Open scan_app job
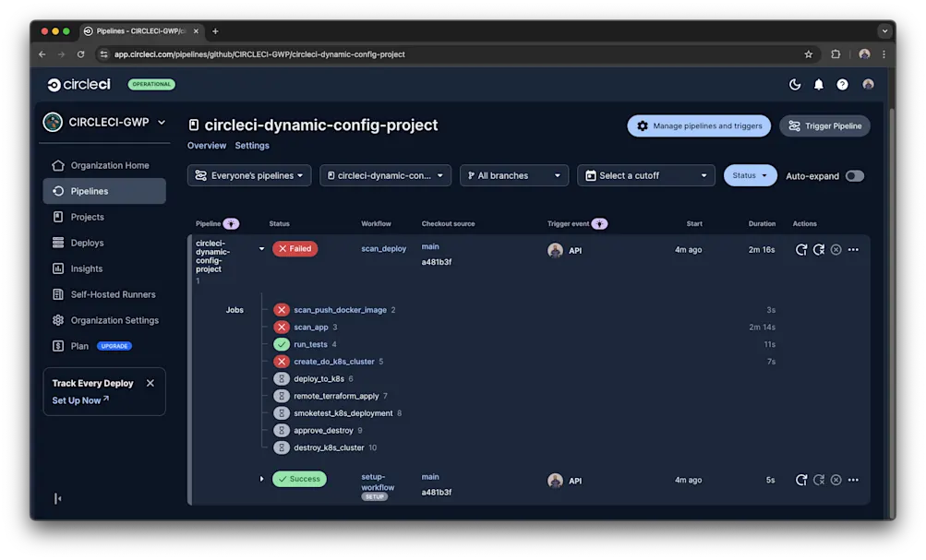 (x=310, y=327)
